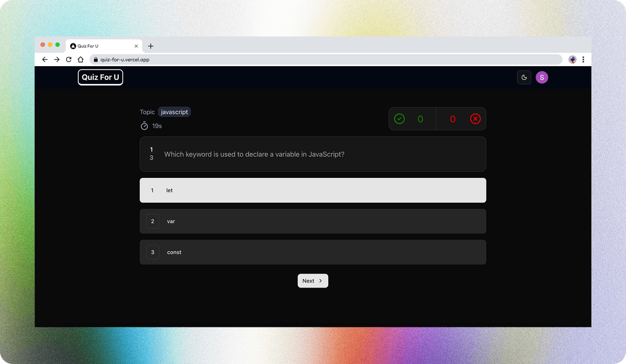Go back with the browser back arrow

pos(45,60)
